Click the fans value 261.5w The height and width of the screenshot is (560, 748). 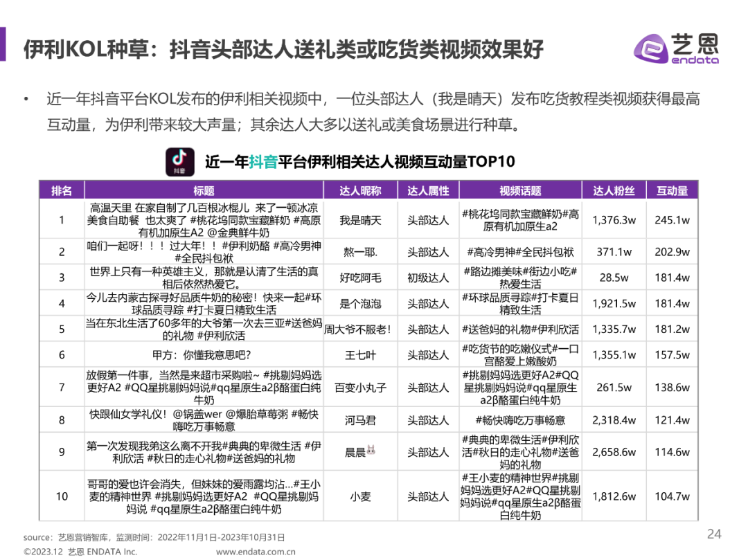click(614, 388)
